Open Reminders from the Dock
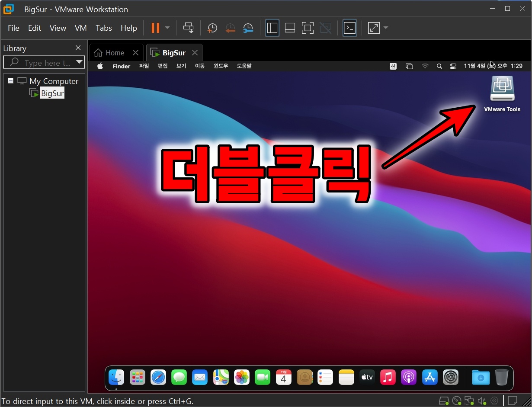This screenshot has width=532, height=407. click(x=325, y=377)
